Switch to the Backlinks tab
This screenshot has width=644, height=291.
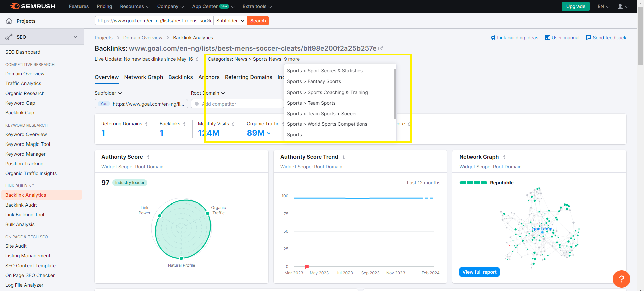coord(180,77)
